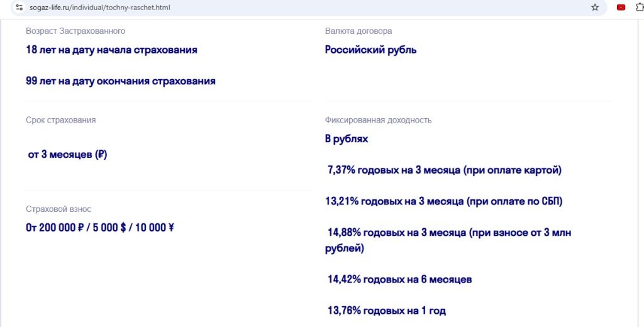644x327 pixels.
Task: Open the red YouTube extension icon
Action: click(621, 8)
